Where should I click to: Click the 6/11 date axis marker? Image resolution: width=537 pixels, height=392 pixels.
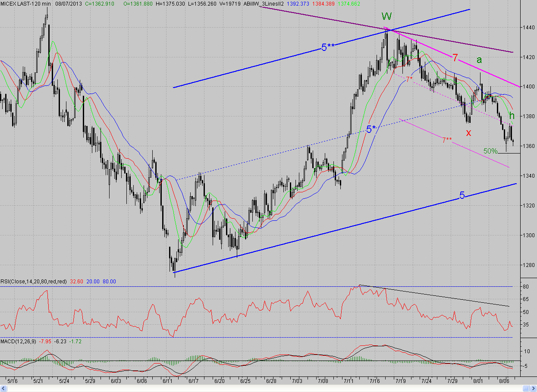(168, 381)
